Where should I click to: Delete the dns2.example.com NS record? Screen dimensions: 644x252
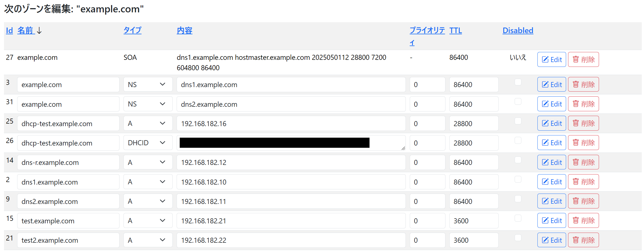pyautogui.click(x=583, y=104)
